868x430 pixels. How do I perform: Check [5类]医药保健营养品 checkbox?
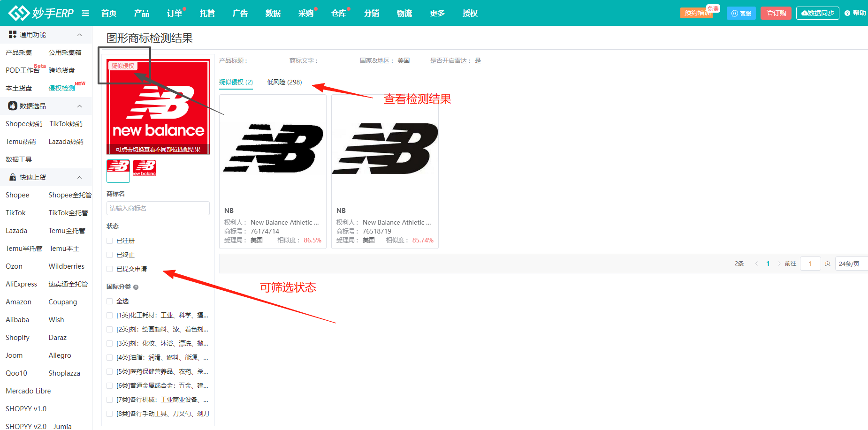pyautogui.click(x=109, y=371)
